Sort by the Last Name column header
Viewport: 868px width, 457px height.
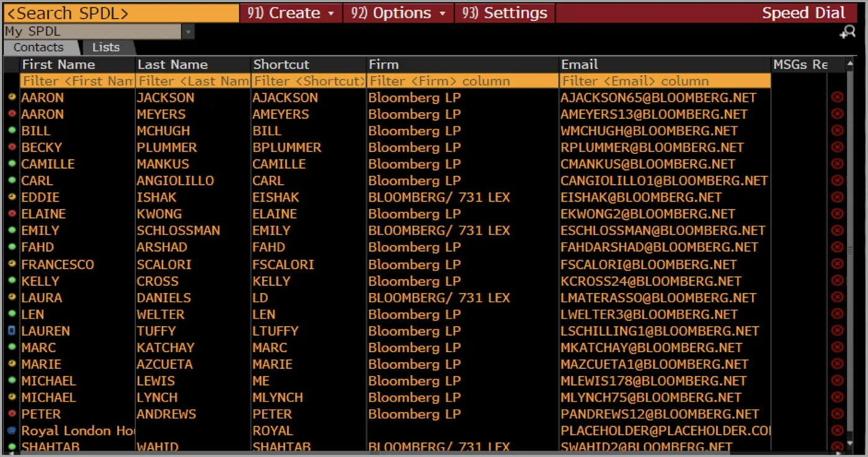[193, 64]
